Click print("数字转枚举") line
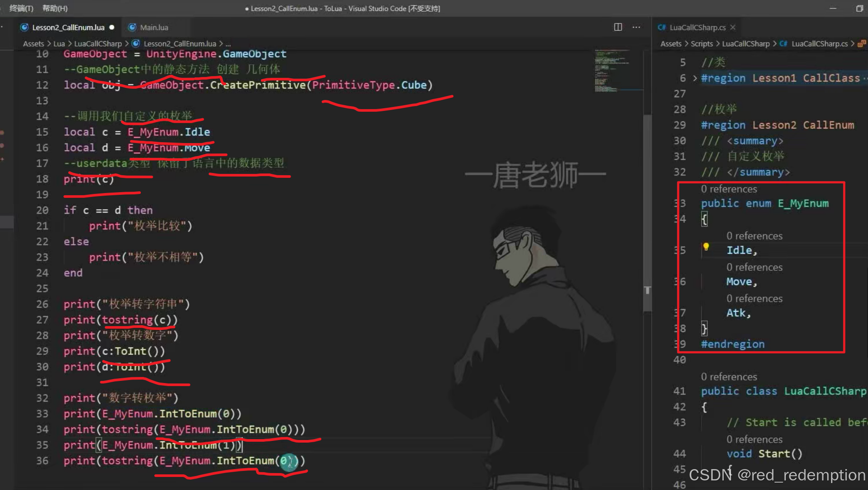 (x=121, y=398)
